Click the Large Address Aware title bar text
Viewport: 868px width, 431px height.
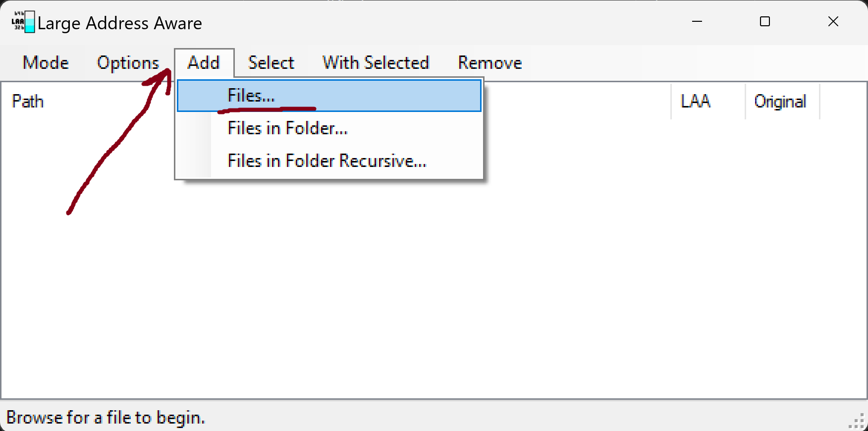point(120,23)
